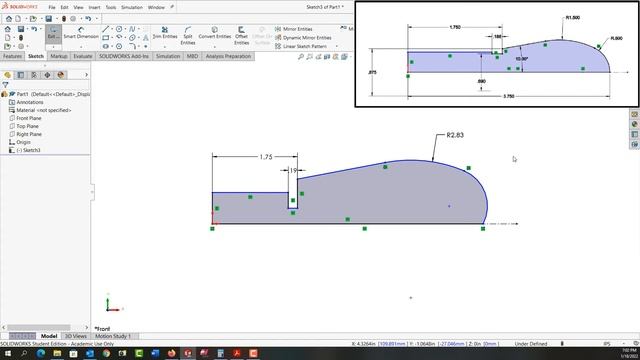The height and width of the screenshot is (360, 640).
Task: Select the Trim Entities tool
Action: (x=165, y=33)
